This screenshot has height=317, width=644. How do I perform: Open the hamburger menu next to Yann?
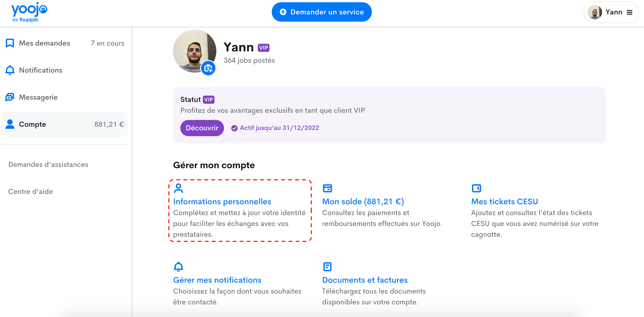[x=630, y=12]
